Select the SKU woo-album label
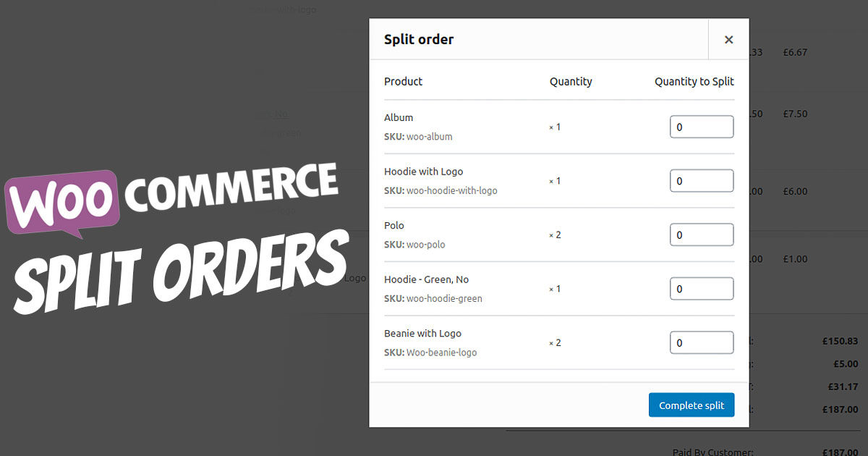Screen dimensions: 868x456 [x=418, y=136]
